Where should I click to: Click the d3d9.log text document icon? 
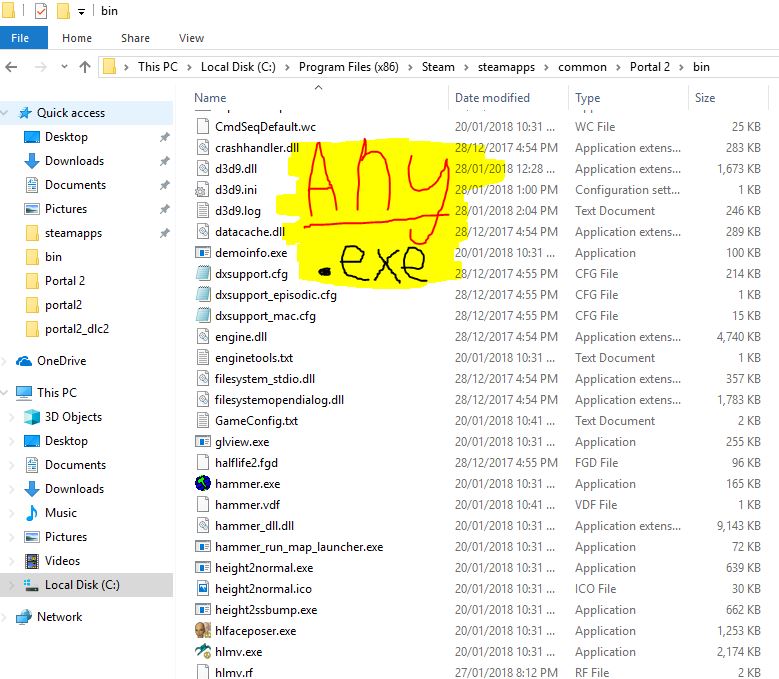click(203, 211)
